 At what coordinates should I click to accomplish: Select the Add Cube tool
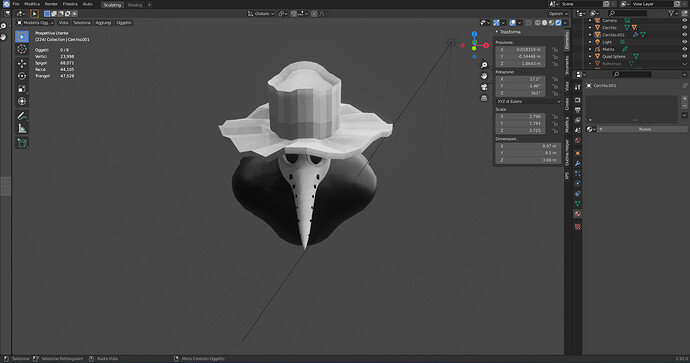[x=22, y=143]
